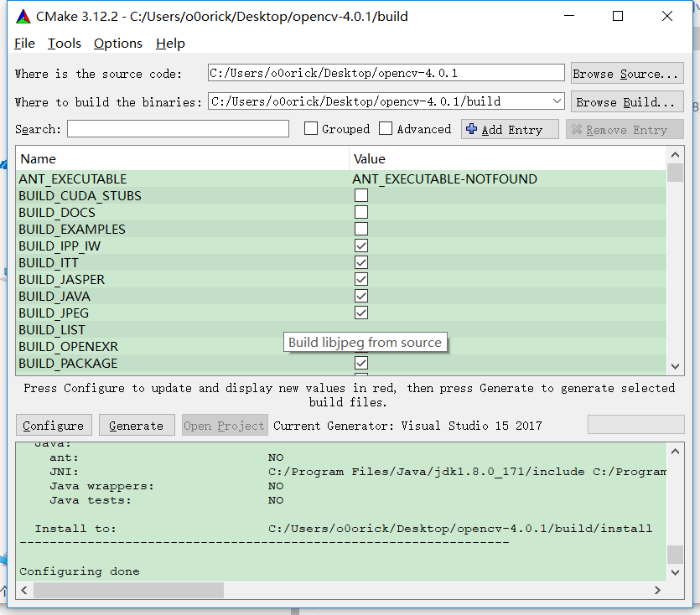Click the scroll-up arrow of the output log

click(675, 452)
